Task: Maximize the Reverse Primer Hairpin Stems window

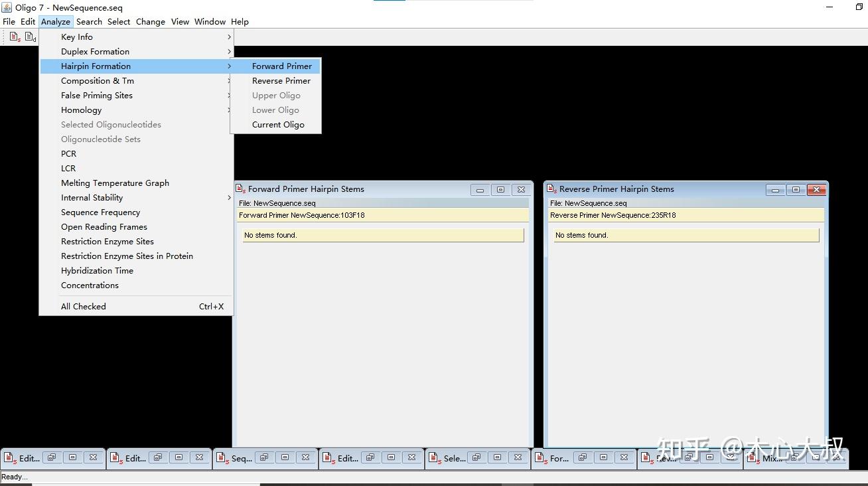Action: pyautogui.click(x=796, y=190)
